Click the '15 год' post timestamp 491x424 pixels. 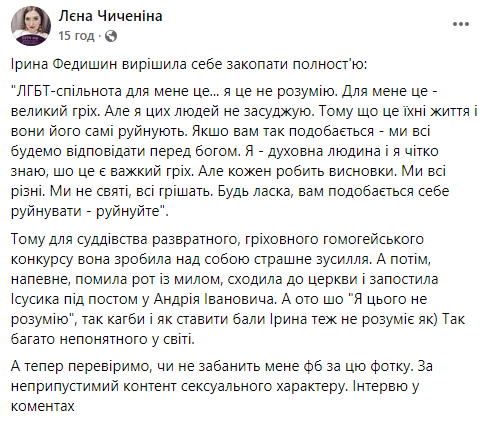point(76,36)
